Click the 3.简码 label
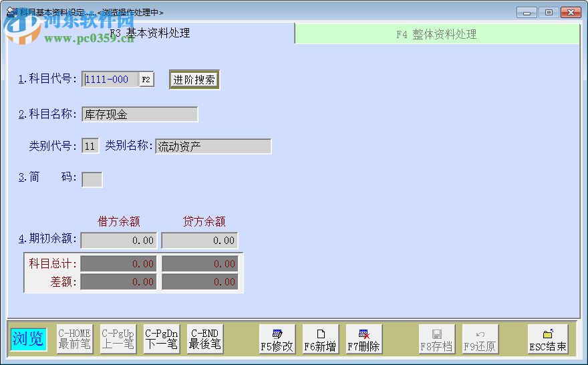The height and width of the screenshot is (365, 588). pyautogui.click(x=47, y=176)
